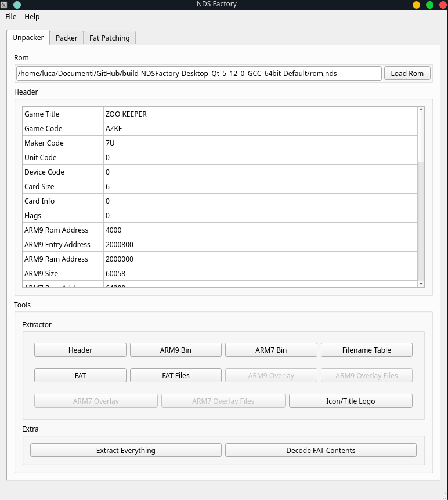Viewport: 448px width, 500px height.
Task: Switch to the Packer tab
Action: (67, 38)
